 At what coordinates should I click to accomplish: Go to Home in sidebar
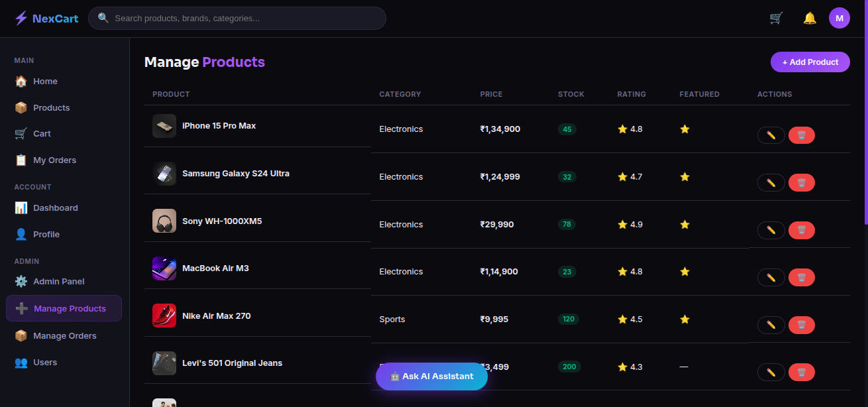(64, 82)
